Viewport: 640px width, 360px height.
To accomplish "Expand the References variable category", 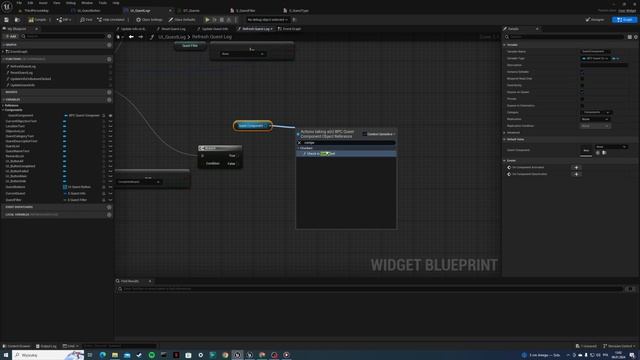I will 3,105.
